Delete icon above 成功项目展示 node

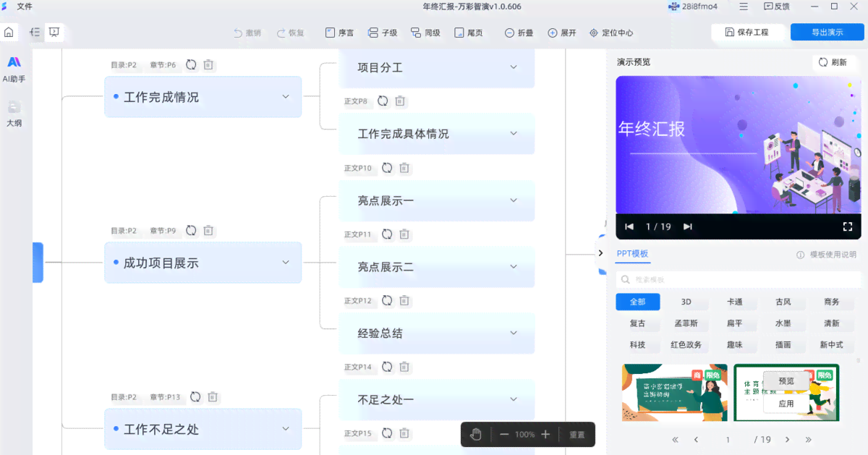pos(208,230)
